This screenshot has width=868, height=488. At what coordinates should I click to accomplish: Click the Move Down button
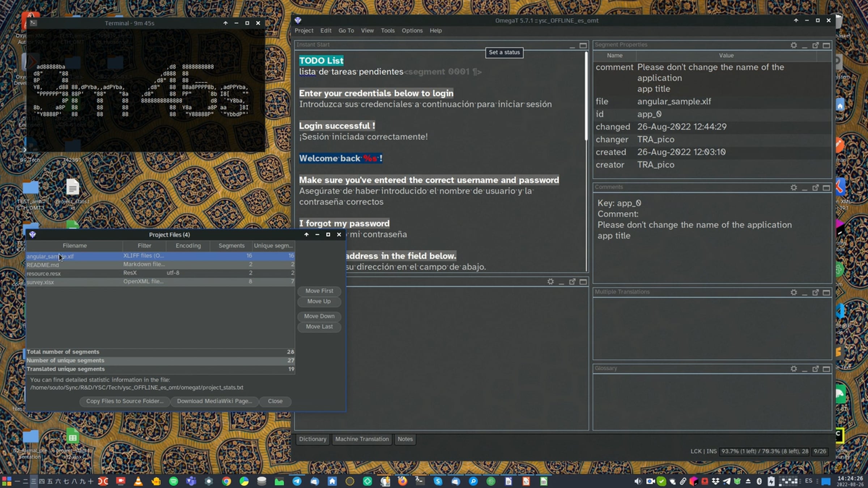click(319, 316)
